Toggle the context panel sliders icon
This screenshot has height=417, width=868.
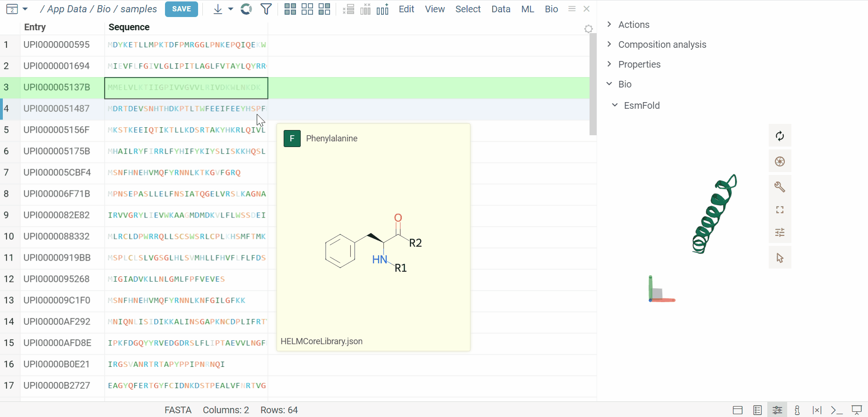pos(777,410)
